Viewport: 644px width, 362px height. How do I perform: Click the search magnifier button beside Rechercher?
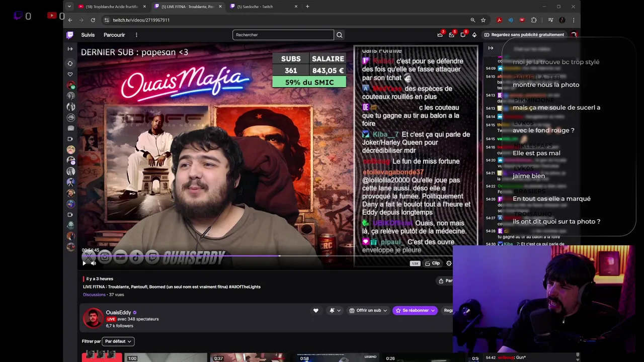tap(339, 35)
